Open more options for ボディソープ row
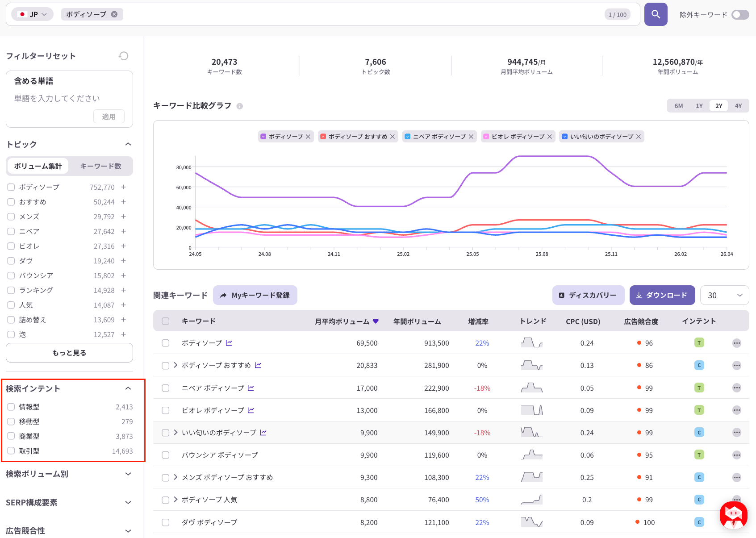Viewport: 756px width, 538px height. point(737,343)
